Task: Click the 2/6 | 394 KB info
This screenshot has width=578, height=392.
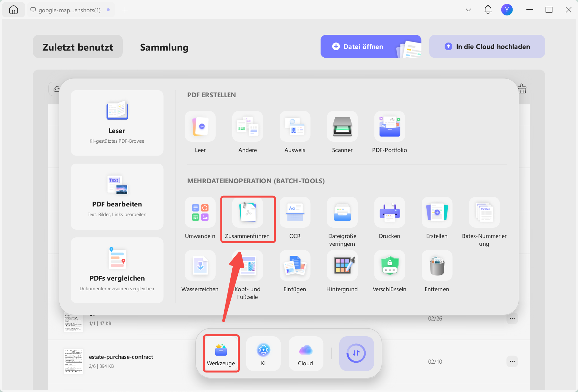Action: coord(101,366)
